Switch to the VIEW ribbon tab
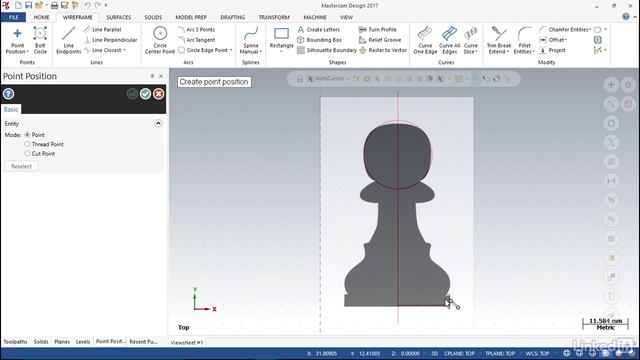640x360 pixels. (346, 17)
